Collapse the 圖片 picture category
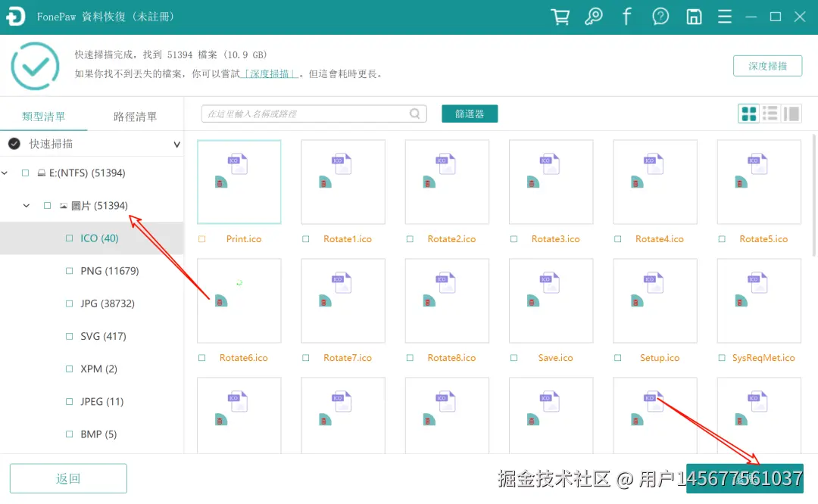 25,205
